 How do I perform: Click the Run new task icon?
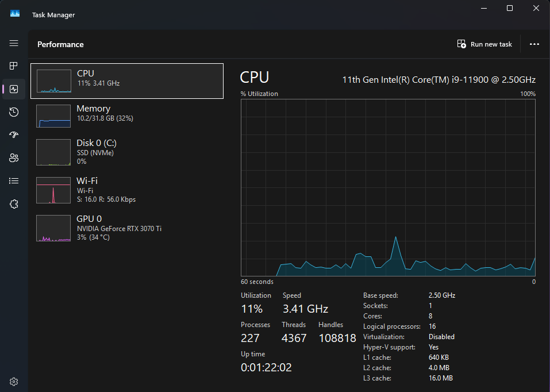[461, 44]
